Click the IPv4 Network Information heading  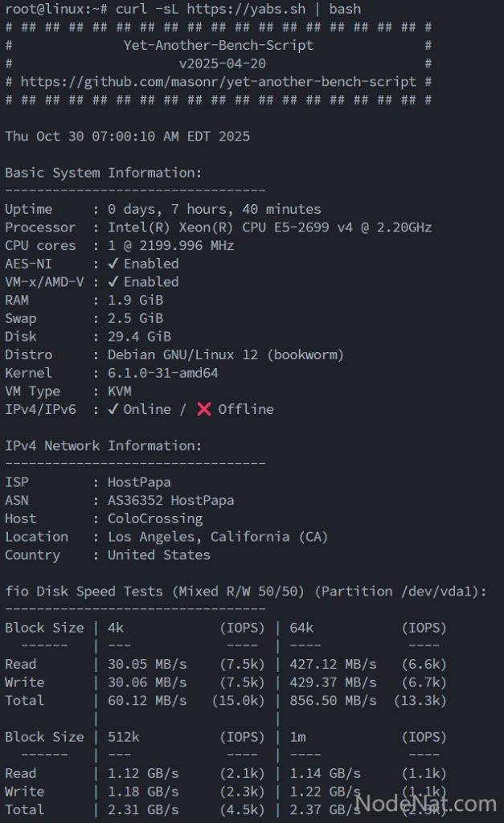click(x=104, y=445)
